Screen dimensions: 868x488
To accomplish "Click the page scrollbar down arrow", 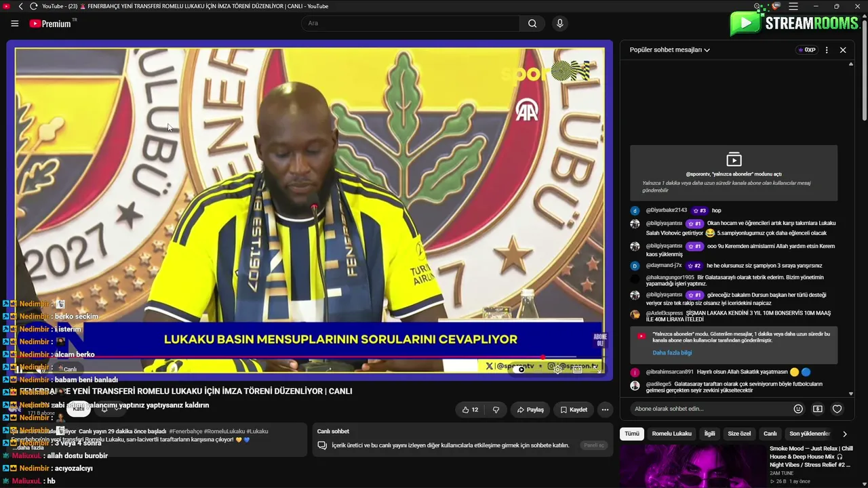I will [864, 484].
